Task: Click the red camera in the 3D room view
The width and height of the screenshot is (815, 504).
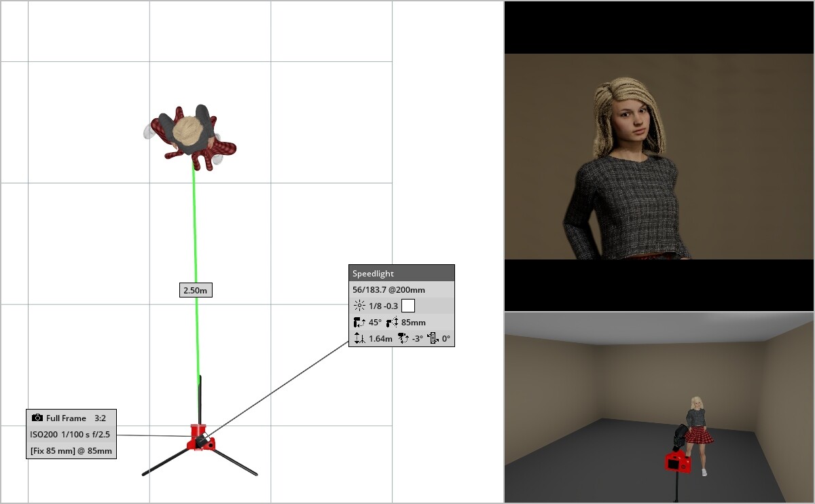Action: pos(677,463)
